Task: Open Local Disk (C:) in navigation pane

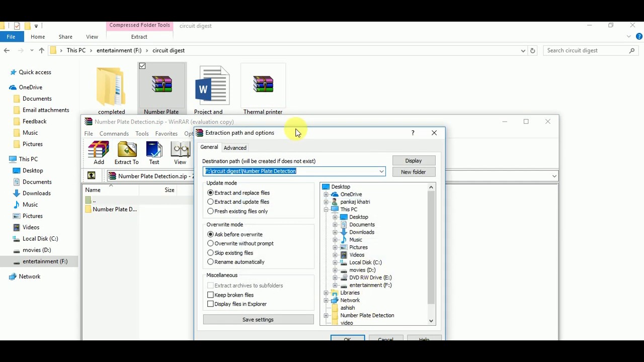Action: [x=40, y=239]
